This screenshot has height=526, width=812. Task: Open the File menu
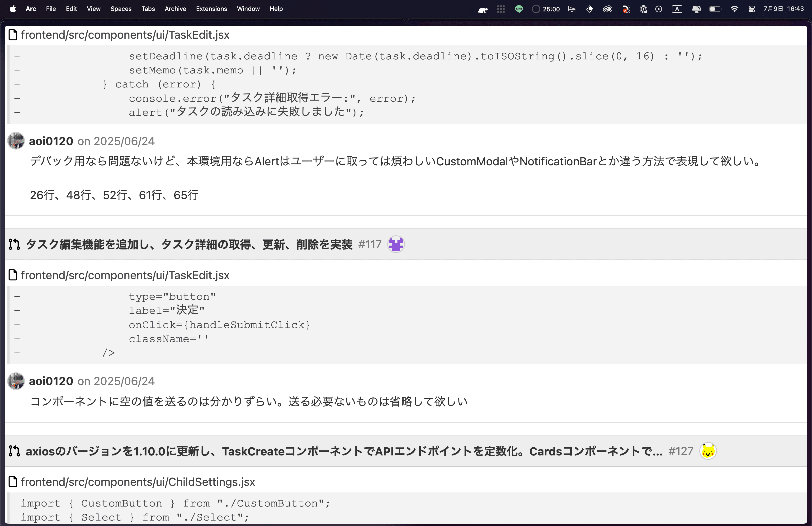(x=51, y=9)
